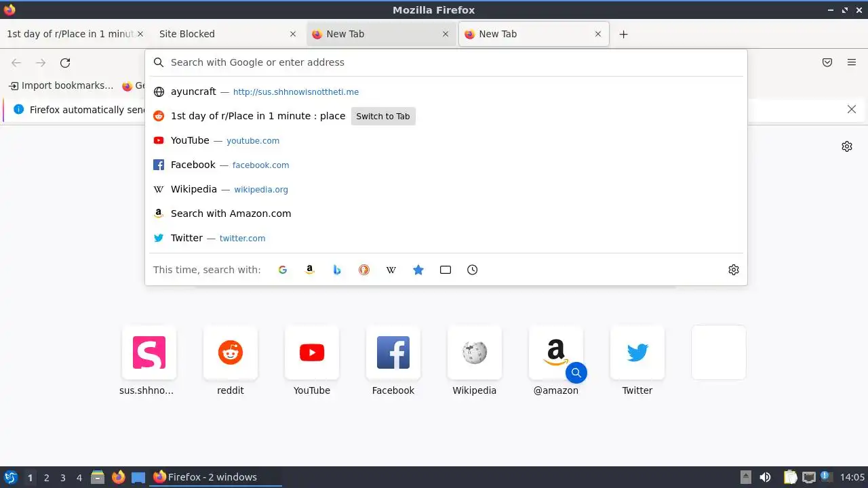This screenshot has height=488, width=868.
Task: Choose the Facebook facebook.com suggestion
Action: (x=446, y=165)
